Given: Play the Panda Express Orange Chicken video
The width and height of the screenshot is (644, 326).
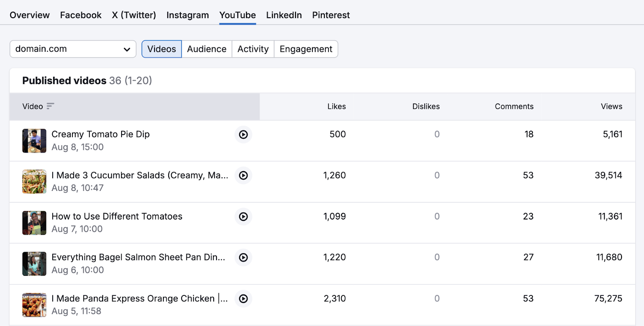Looking at the screenshot, I should [243, 299].
